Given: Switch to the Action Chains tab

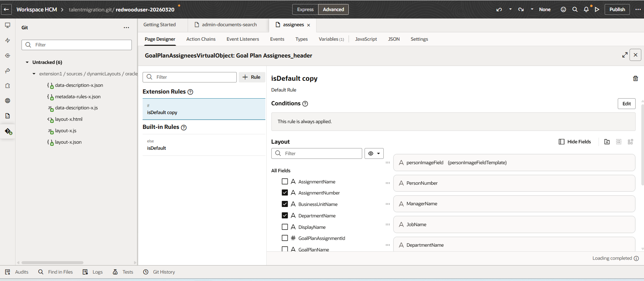Looking at the screenshot, I should tap(201, 39).
